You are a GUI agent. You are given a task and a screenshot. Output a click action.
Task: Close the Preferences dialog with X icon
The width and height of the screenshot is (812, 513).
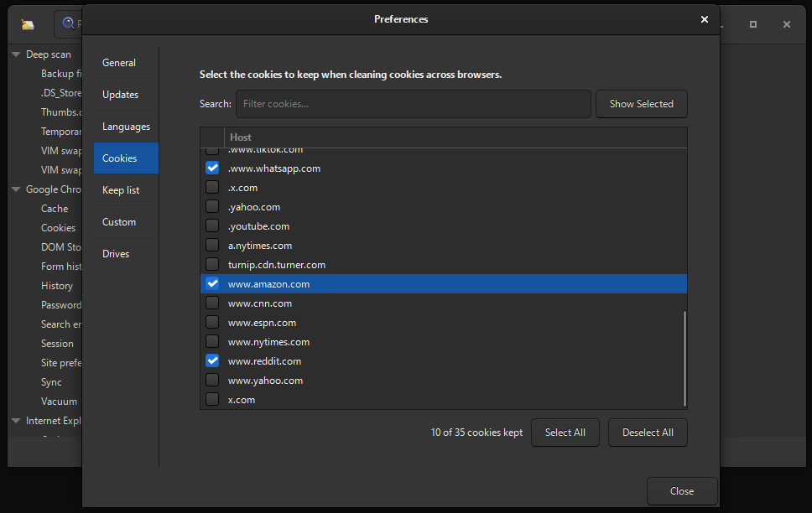click(704, 19)
